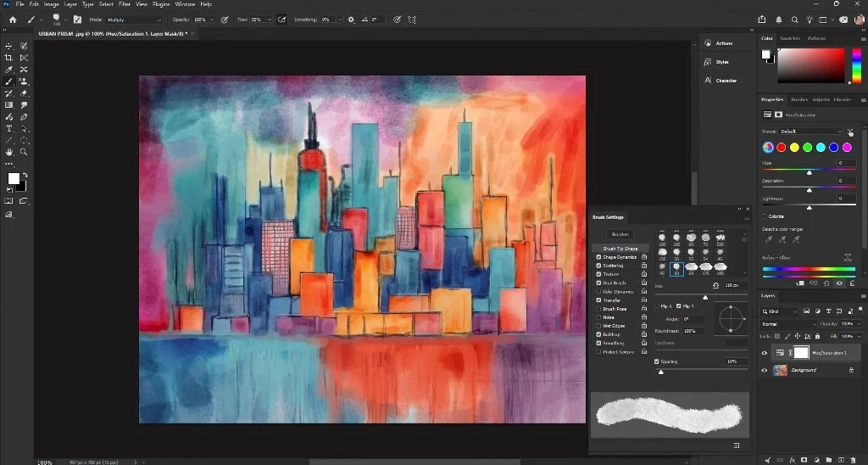The height and width of the screenshot is (465, 868).
Task: Delete the adjustment layer via Properties trash icon
Action: click(x=853, y=283)
